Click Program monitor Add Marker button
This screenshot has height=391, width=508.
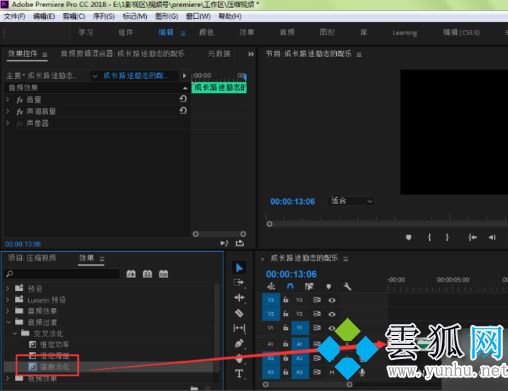tap(408, 237)
